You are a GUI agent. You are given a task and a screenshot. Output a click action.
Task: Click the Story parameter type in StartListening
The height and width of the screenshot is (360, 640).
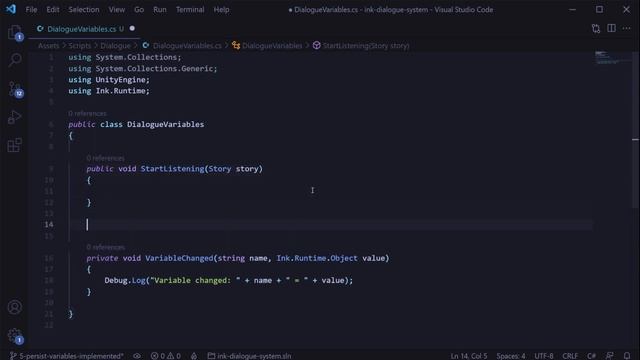point(220,169)
